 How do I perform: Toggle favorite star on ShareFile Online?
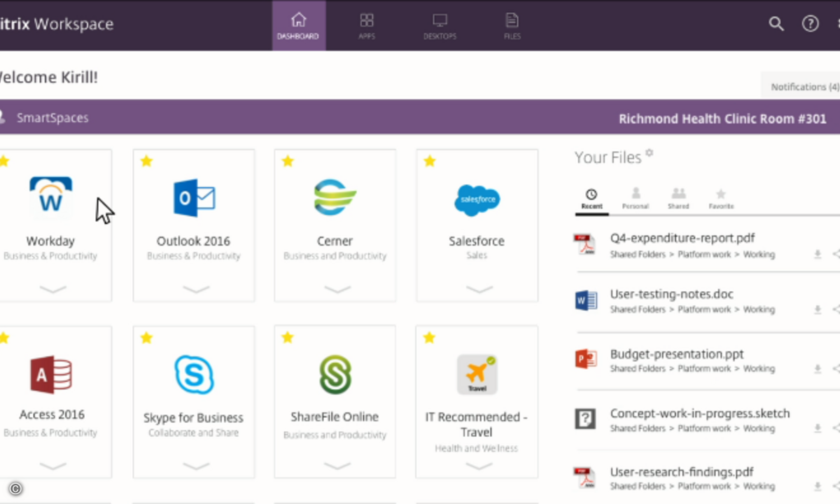click(x=287, y=338)
